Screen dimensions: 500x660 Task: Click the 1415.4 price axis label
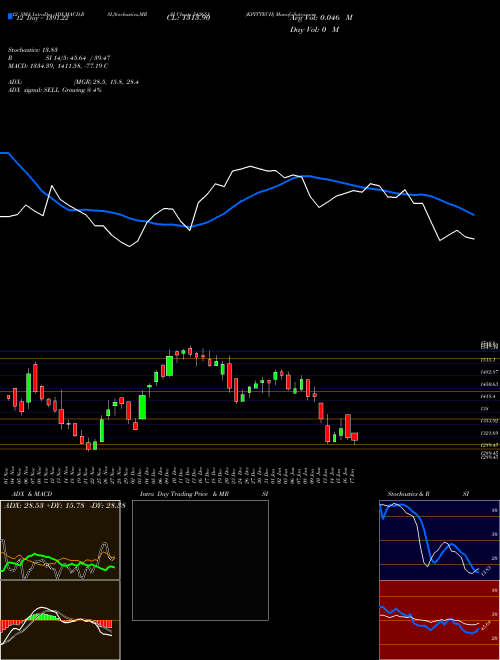pos(489,397)
